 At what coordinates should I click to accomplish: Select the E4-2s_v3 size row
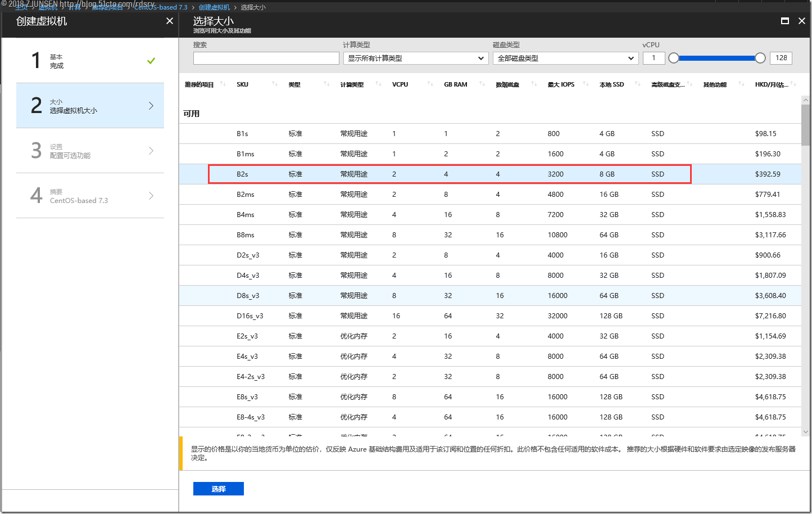tap(490, 377)
